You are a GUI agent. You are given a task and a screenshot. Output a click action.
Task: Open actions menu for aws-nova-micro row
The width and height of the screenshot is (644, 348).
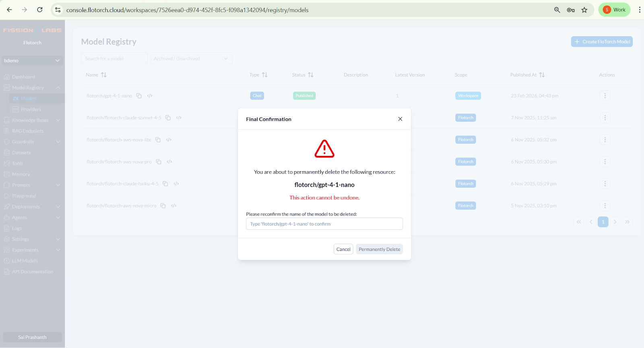click(x=605, y=206)
